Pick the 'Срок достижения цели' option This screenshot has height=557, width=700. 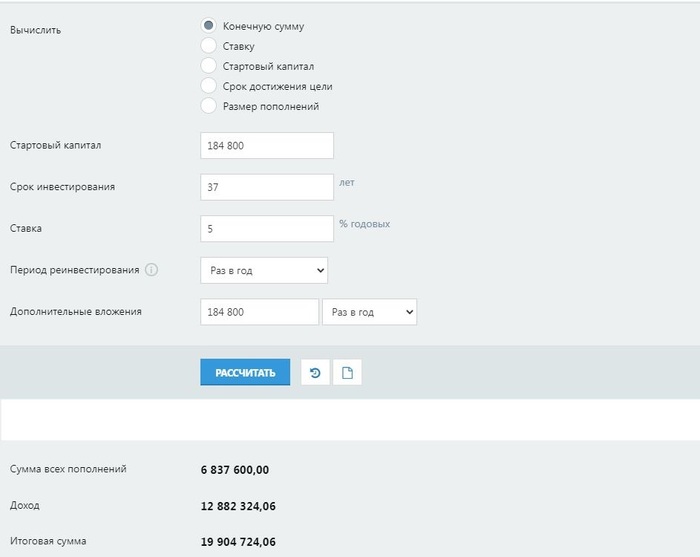(x=209, y=86)
